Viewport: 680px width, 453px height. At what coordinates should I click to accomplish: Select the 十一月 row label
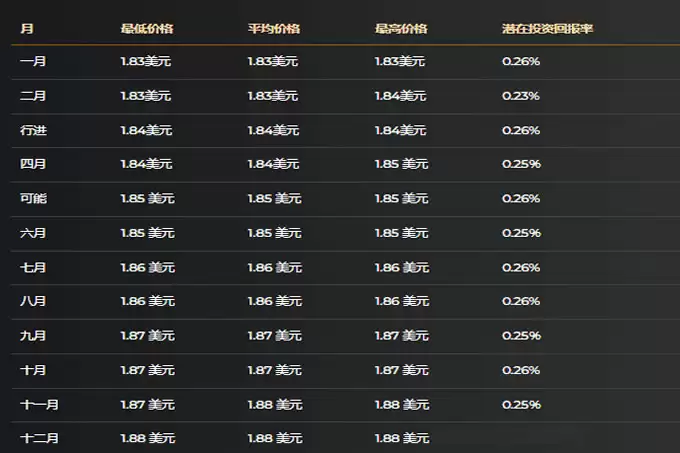39,405
